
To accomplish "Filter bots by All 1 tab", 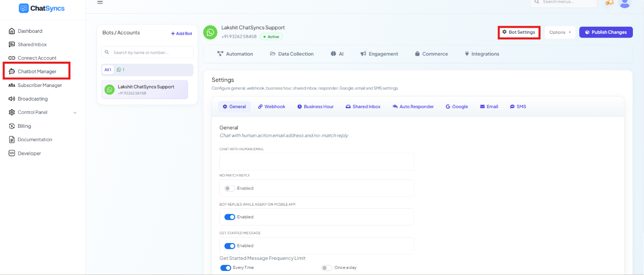I will point(108,70).
